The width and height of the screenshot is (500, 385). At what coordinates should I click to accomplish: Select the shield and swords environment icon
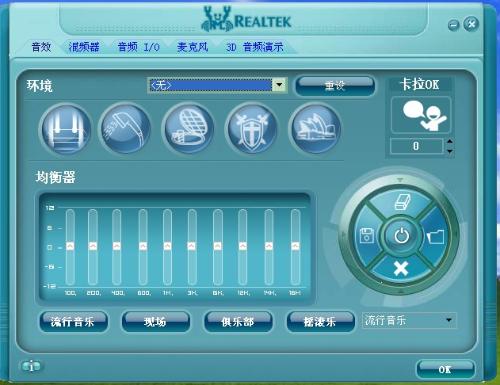tap(252, 128)
